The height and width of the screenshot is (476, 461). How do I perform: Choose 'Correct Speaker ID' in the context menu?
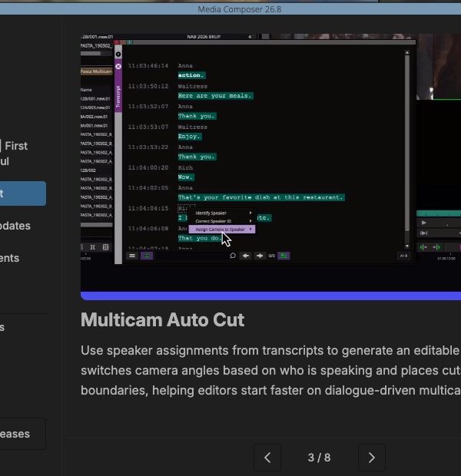222,221
